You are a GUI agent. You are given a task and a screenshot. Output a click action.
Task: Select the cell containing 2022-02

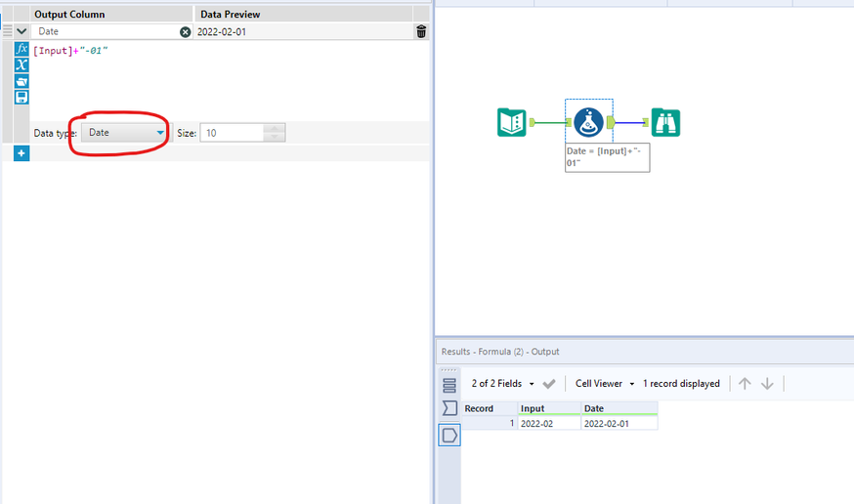click(x=549, y=424)
